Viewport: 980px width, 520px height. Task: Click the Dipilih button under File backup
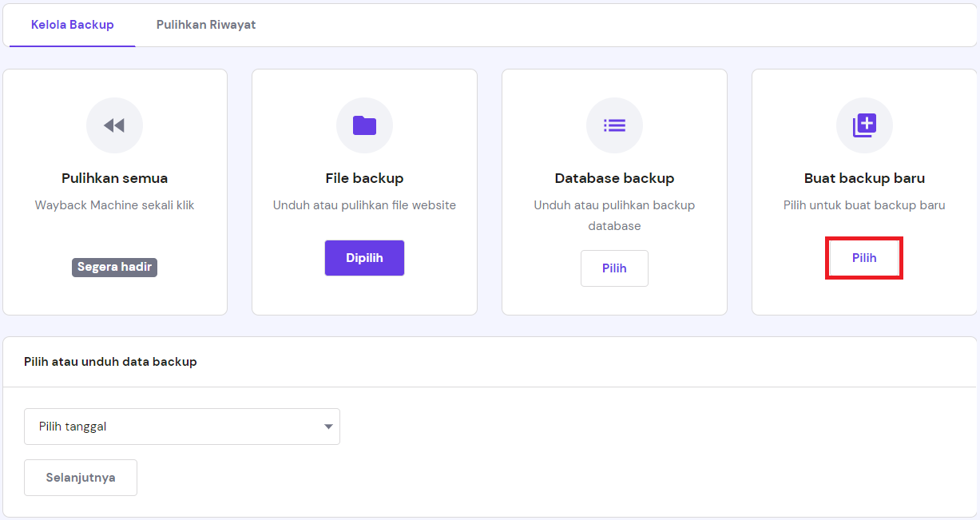364,257
